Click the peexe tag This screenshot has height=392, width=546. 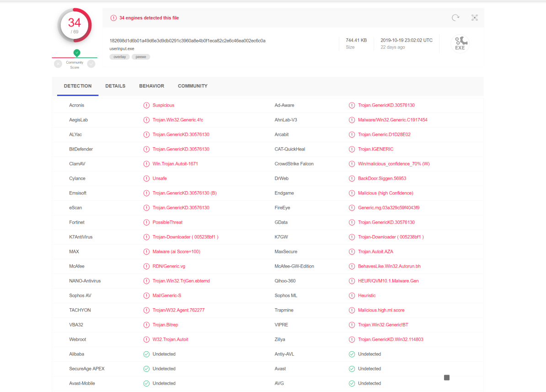[141, 57]
